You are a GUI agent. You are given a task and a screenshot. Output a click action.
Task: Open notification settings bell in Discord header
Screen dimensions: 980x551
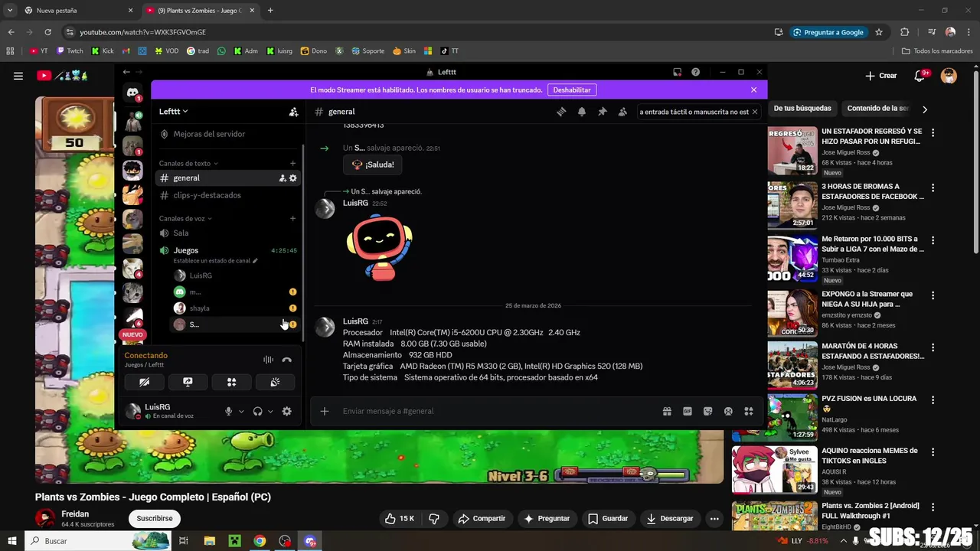[582, 112]
